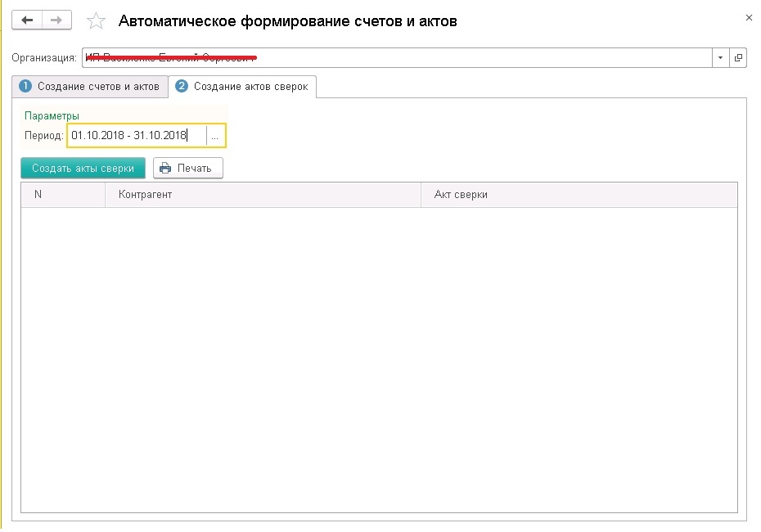Click the Контрагент column header

[x=263, y=195]
